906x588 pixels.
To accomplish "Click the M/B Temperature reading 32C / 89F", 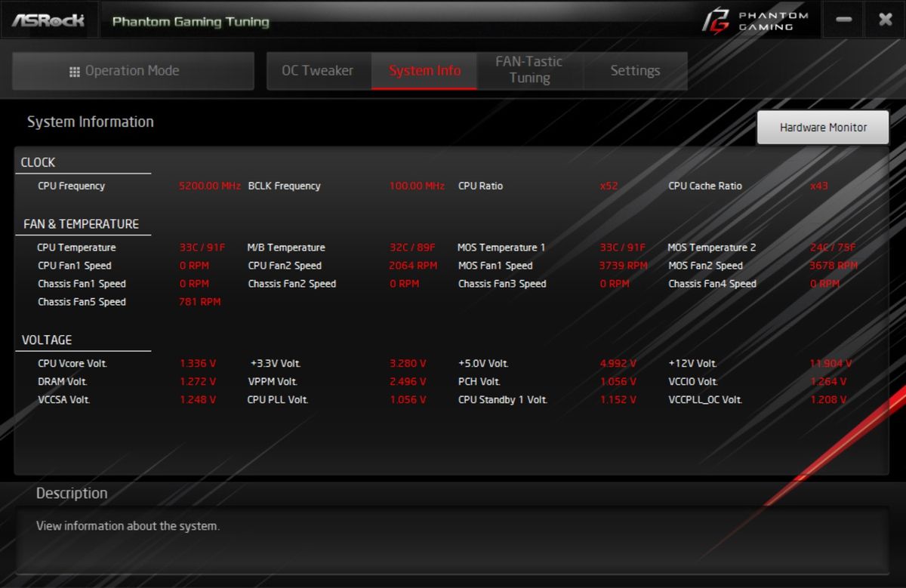I will click(412, 248).
